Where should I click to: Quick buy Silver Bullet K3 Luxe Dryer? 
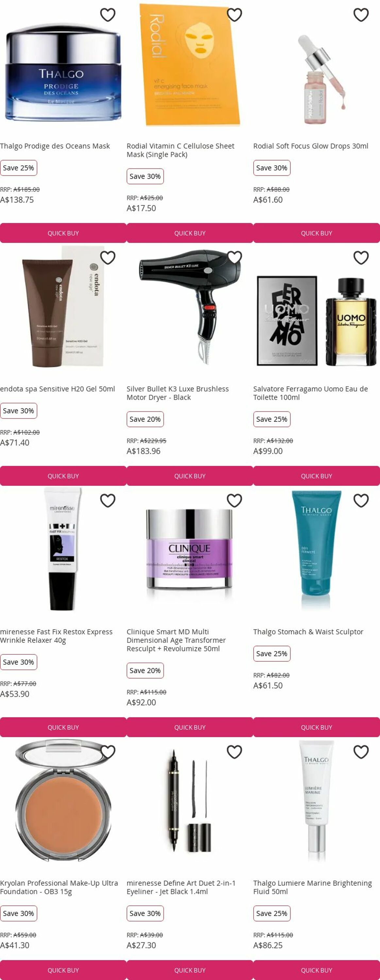click(x=190, y=476)
